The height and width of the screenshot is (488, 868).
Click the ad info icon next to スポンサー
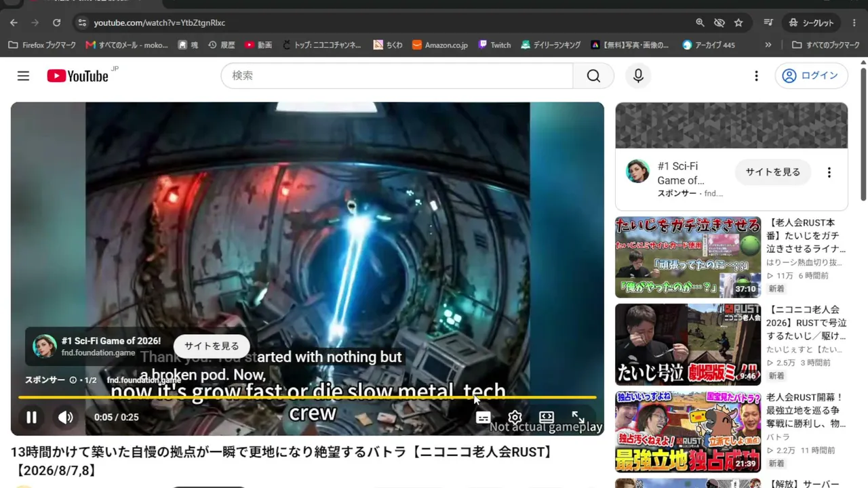tap(73, 380)
